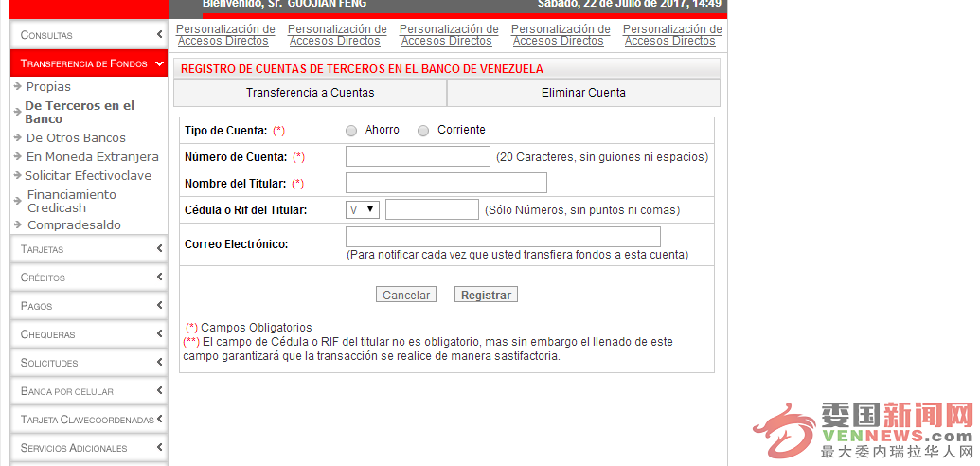Click the Número de Cuenta input field
Screen dimensions: 980x466
418,156
